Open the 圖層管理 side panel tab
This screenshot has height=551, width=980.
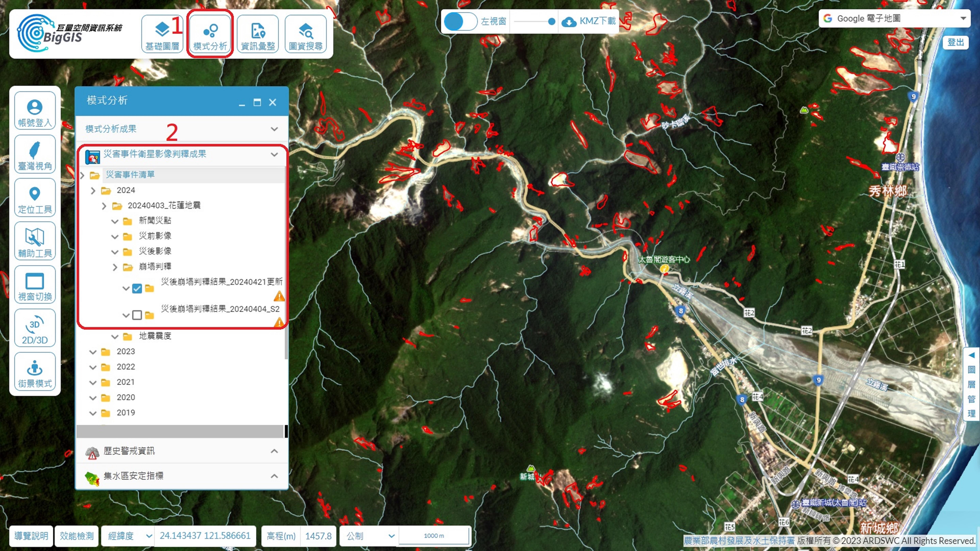pyautogui.click(x=971, y=384)
